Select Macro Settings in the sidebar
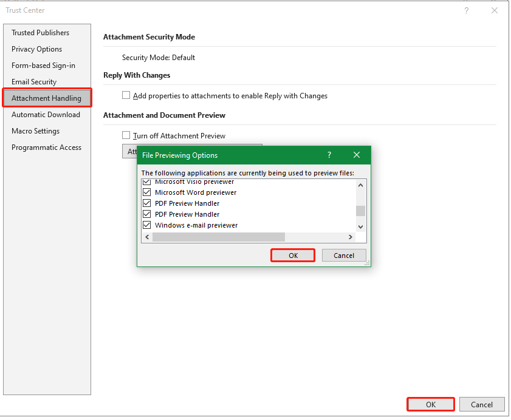 click(35, 130)
